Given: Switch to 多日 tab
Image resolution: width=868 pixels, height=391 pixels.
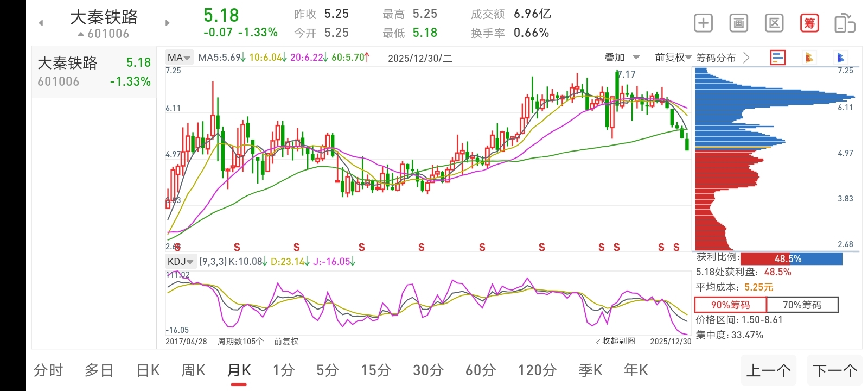Looking at the screenshot, I should pyautogui.click(x=99, y=370).
